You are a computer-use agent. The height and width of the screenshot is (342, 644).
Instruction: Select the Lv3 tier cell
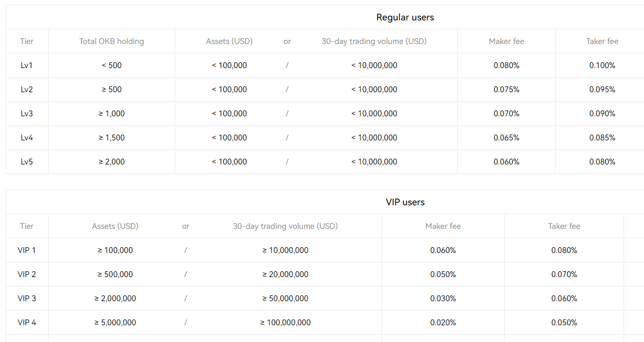coord(27,114)
